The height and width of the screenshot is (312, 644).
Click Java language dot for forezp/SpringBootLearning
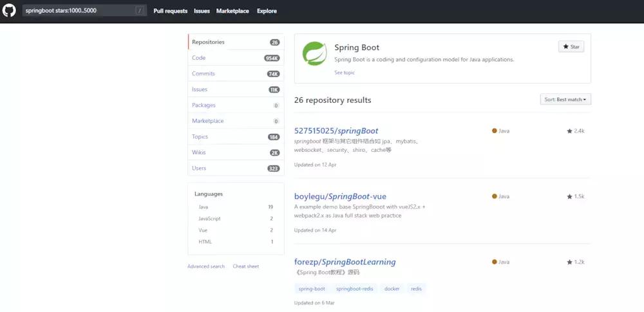pyautogui.click(x=495, y=262)
